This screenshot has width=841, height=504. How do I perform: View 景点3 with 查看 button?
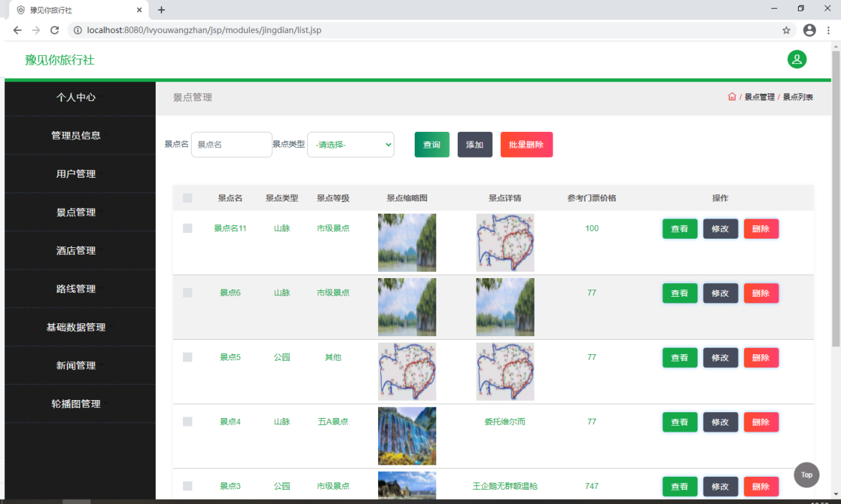tap(680, 486)
